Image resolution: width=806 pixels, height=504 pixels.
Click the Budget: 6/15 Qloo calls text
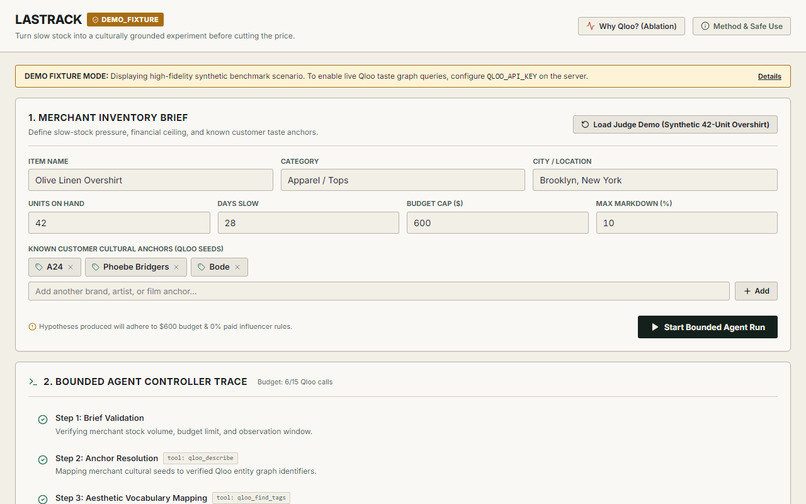click(x=295, y=382)
